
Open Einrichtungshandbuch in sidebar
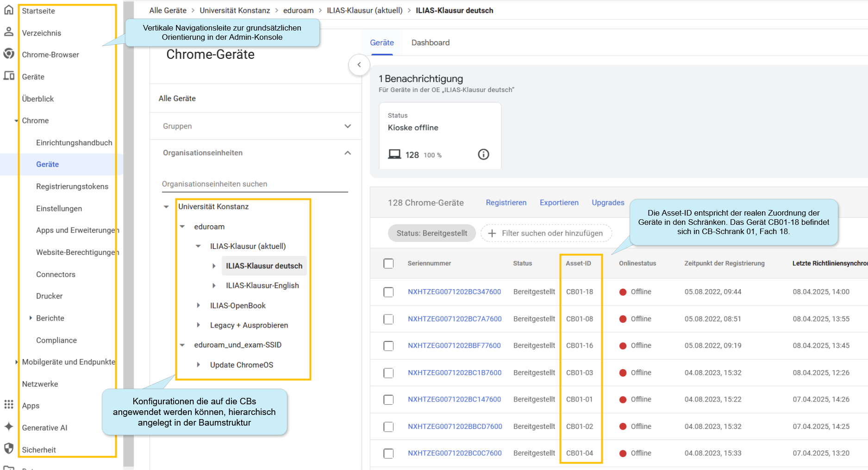[74, 142]
